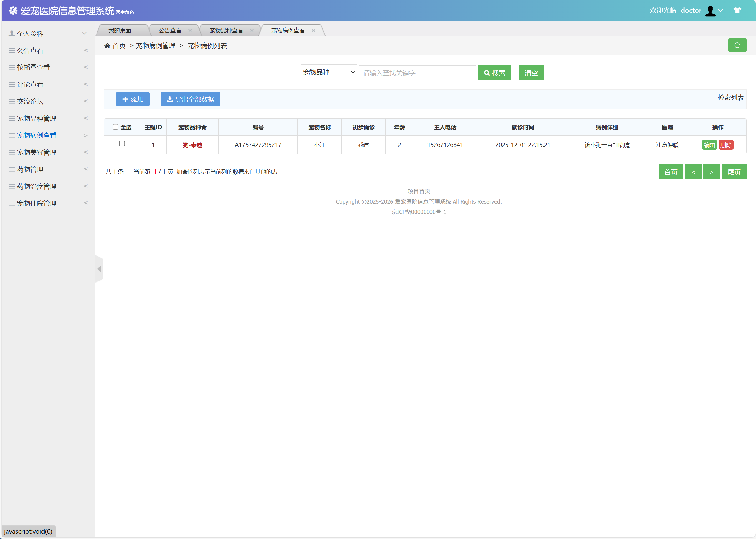This screenshot has height=539, width=756.
Task: Close the 宠物病例查看 tab
Action: coord(313,31)
